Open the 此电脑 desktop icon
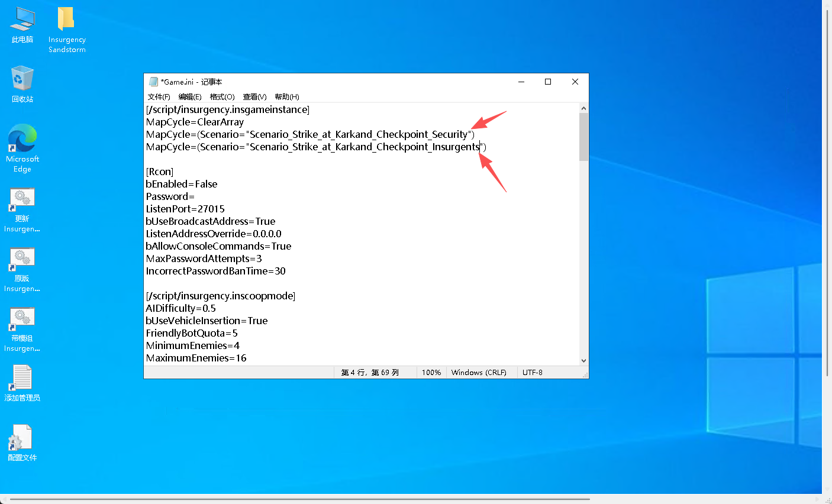This screenshot has height=504, width=832. (22, 25)
